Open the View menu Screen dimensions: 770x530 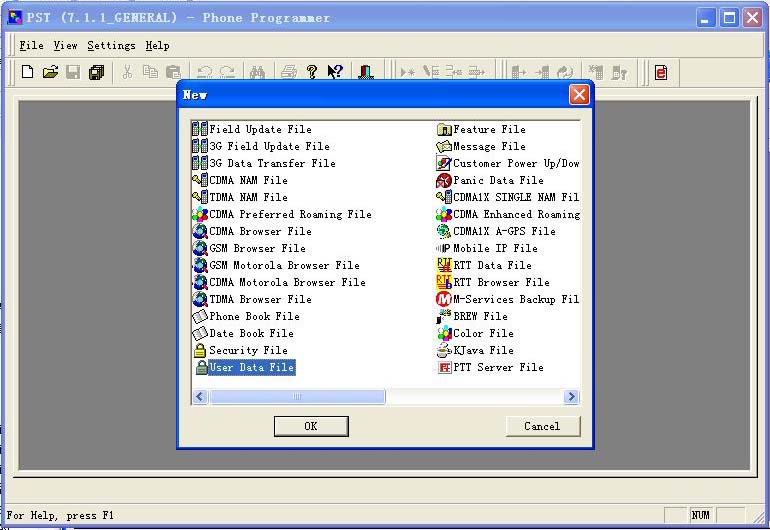tap(65, 45)
